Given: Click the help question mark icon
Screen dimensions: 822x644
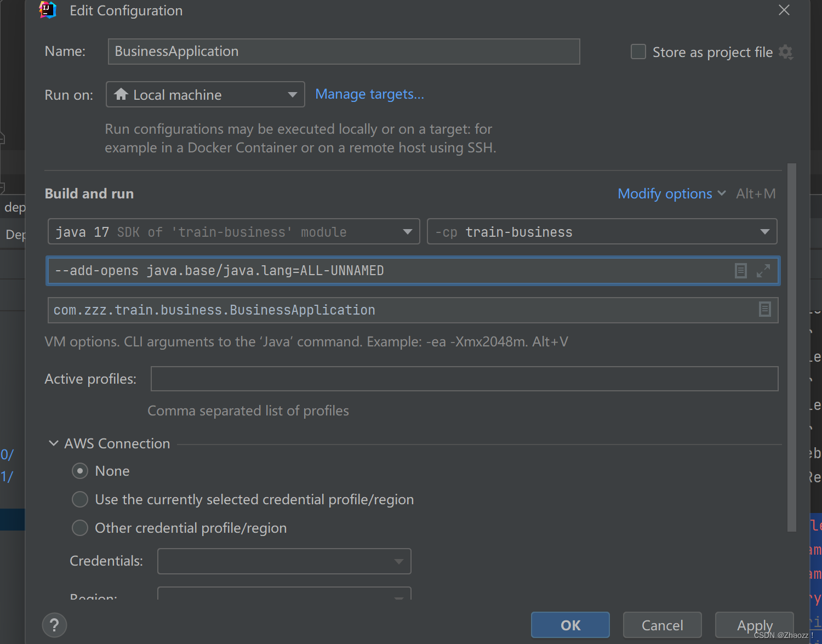Looking at the screenshot, I should click(x=54, y=625).
